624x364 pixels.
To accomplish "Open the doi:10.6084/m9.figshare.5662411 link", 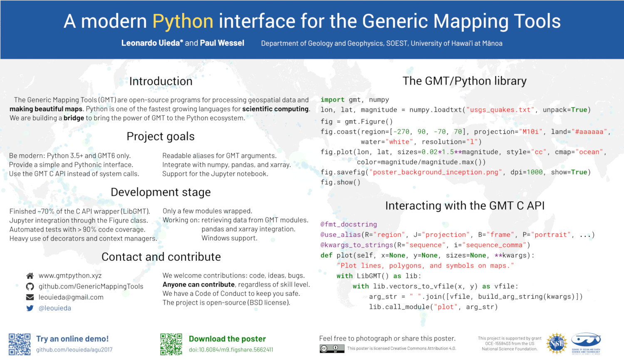I will [x=231, y=350].
